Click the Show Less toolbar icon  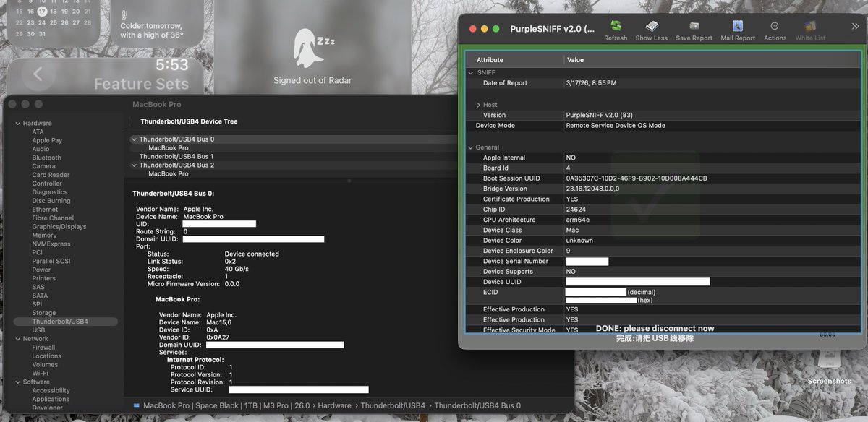click(652, 27)
